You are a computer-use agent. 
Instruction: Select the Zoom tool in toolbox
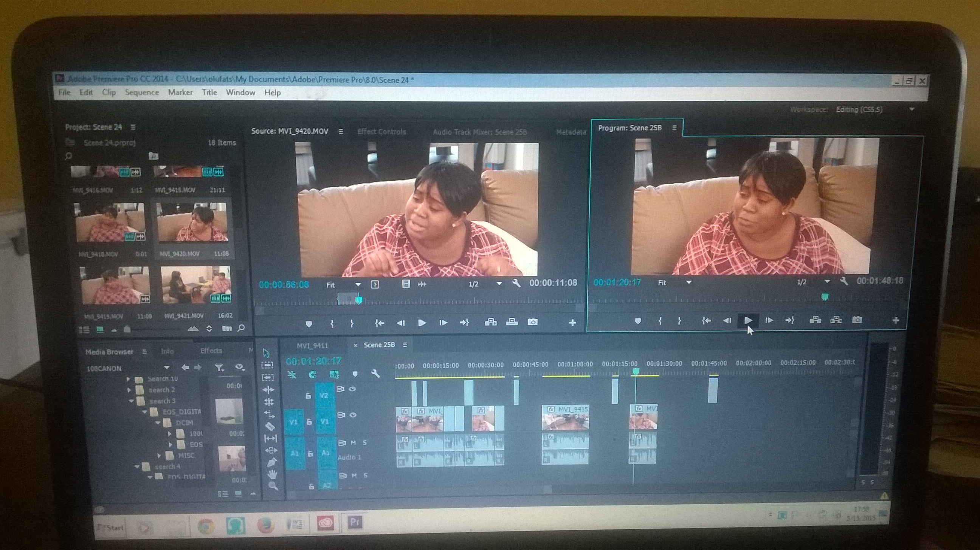(273, 486)
